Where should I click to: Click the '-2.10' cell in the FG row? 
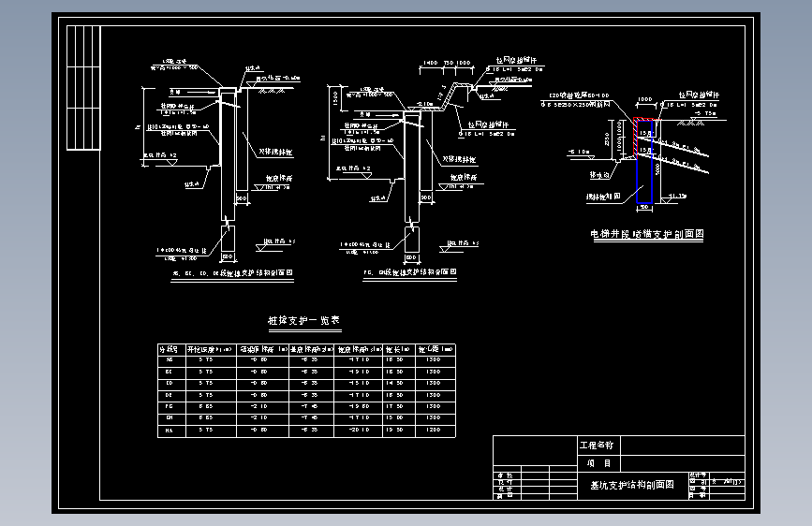point(258,406)
